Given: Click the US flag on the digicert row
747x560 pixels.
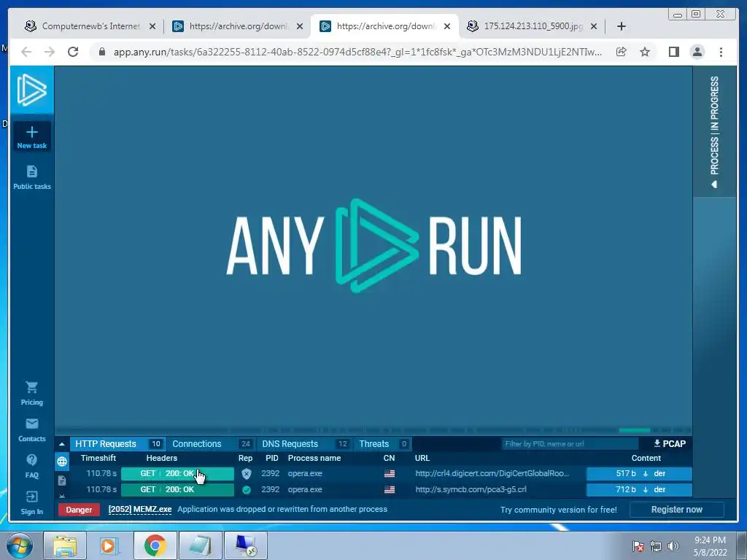Looking at the screenshot, I should (x=390, y=474).
